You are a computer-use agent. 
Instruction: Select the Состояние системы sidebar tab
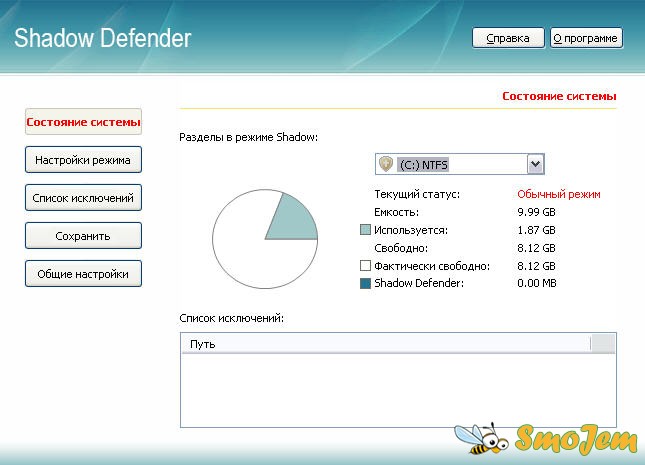click(84, 122)
